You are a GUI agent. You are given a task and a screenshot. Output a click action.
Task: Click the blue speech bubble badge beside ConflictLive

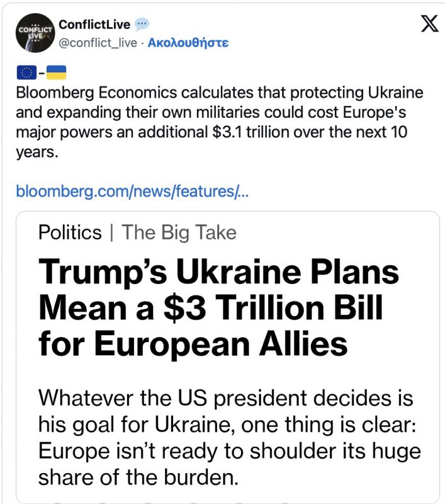143,25
